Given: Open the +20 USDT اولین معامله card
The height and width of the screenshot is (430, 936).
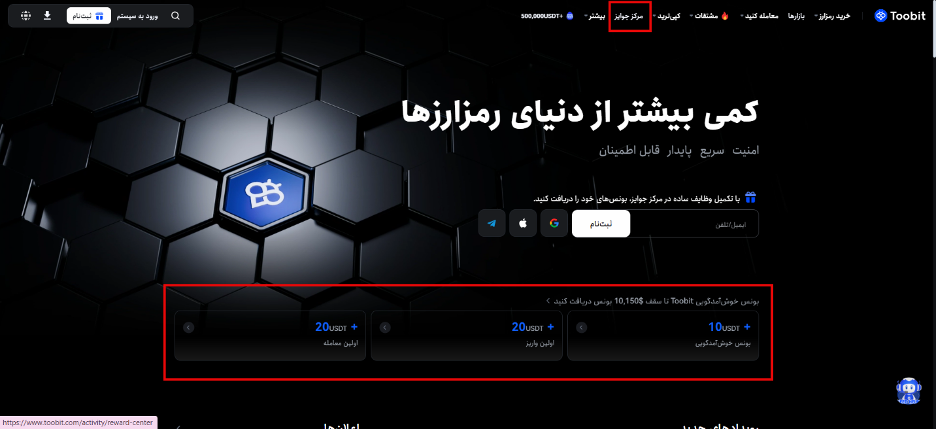Looking at the screenshot, I should [270, 335].
